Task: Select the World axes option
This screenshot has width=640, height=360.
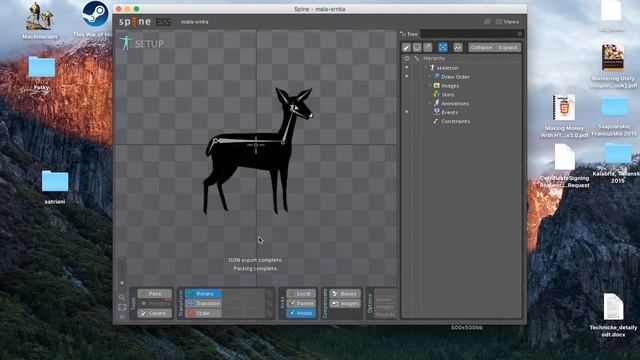Action: [x=301, y=313]
